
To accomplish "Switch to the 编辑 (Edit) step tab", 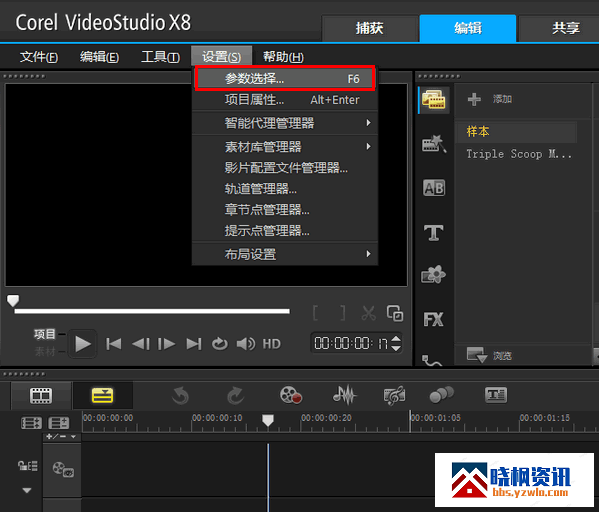I will (468, 28).
